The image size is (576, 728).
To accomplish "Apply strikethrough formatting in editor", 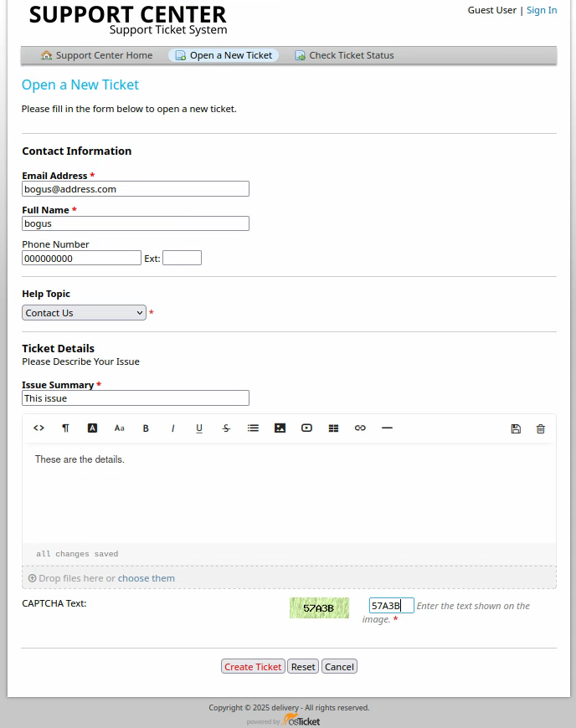I will click(226, 428).
